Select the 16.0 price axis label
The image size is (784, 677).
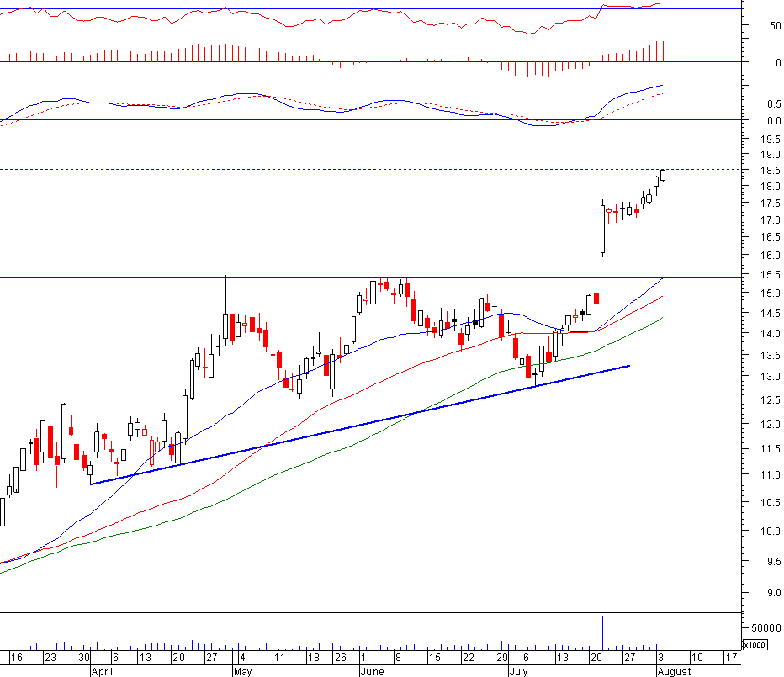770,256
